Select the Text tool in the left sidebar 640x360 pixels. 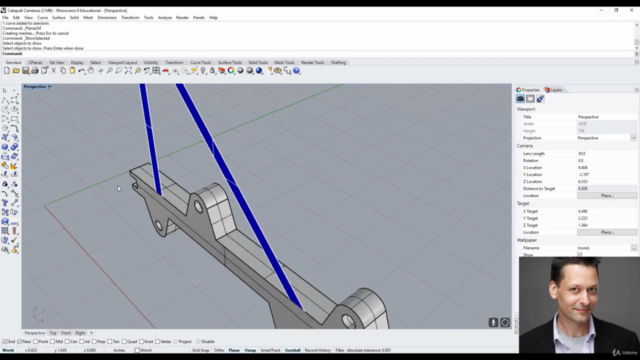tap(5, 203)
